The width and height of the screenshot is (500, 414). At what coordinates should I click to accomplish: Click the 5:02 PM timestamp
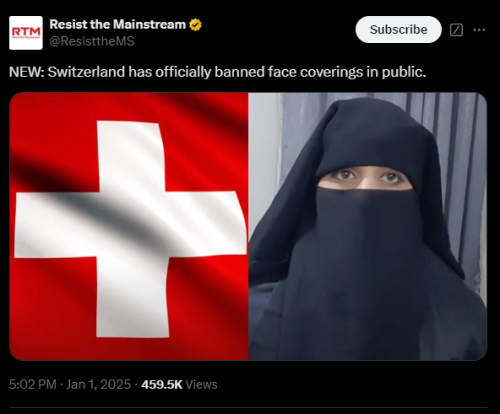33,384
